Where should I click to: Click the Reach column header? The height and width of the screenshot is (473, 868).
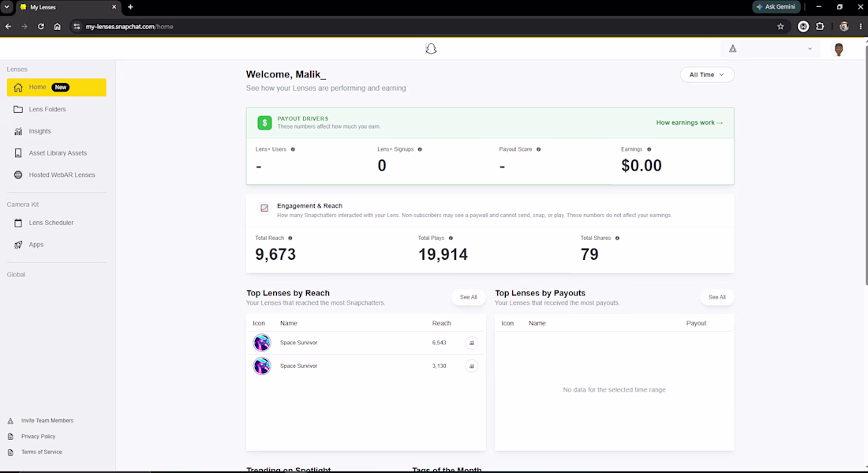click(x=441, y=324)
